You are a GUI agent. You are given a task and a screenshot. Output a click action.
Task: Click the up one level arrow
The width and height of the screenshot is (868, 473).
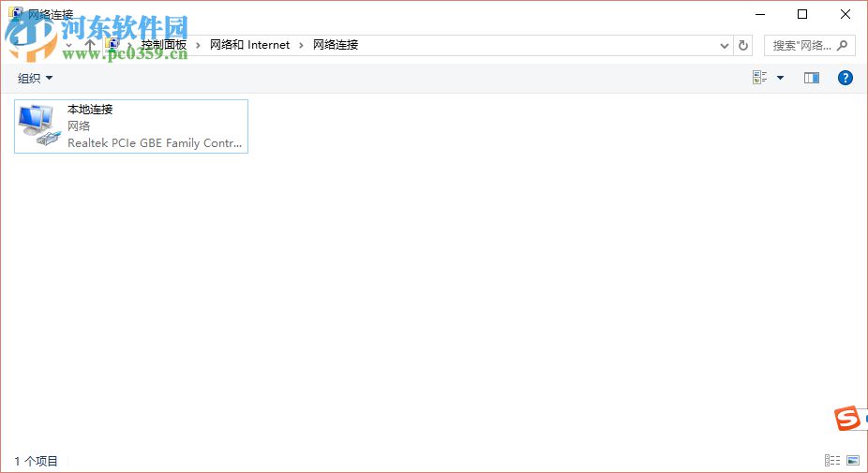[x=90, y=45]
